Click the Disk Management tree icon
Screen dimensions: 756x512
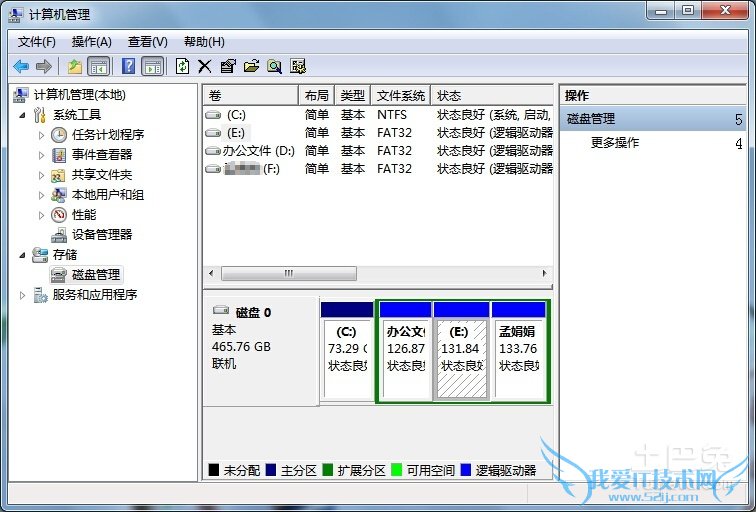pos(59,275)
